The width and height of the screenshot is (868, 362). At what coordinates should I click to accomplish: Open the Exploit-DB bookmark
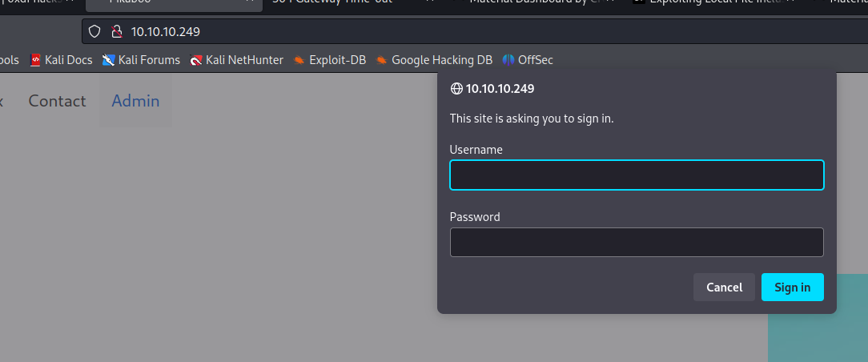(330, 60)
